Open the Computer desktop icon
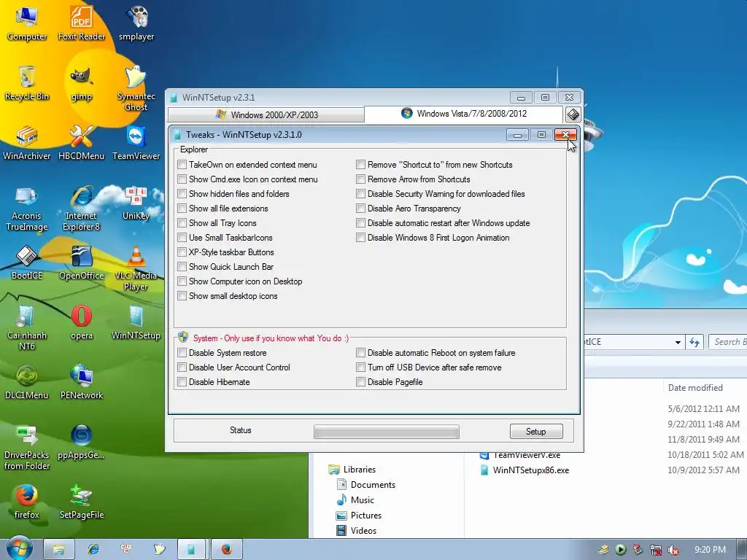The width and height of the screenshot is (747, 560). coord(27,23)
